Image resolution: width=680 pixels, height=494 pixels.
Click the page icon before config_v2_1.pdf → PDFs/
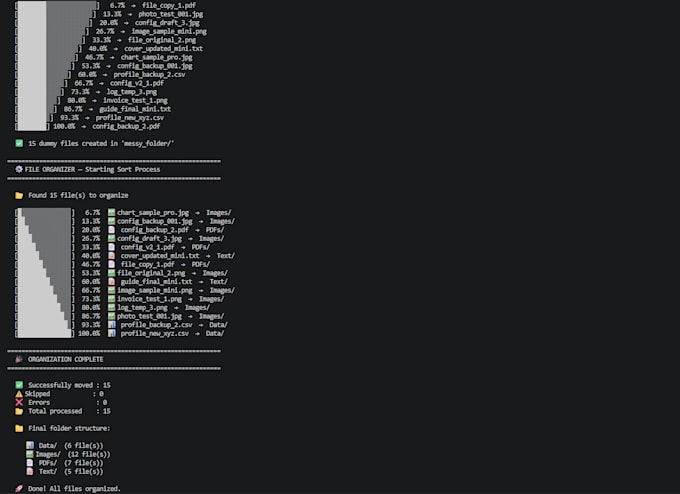[111, 247]
